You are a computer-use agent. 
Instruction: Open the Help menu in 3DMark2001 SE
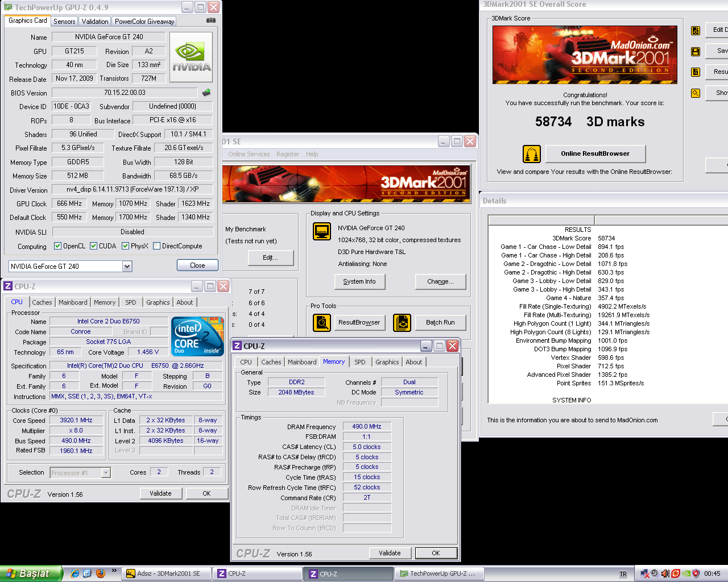tap(312, 154)
